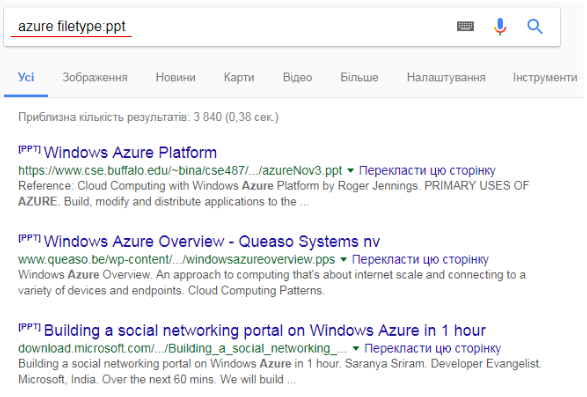Start voice search with microphone icon
587x397 pixels.
[x=500, y=27]
